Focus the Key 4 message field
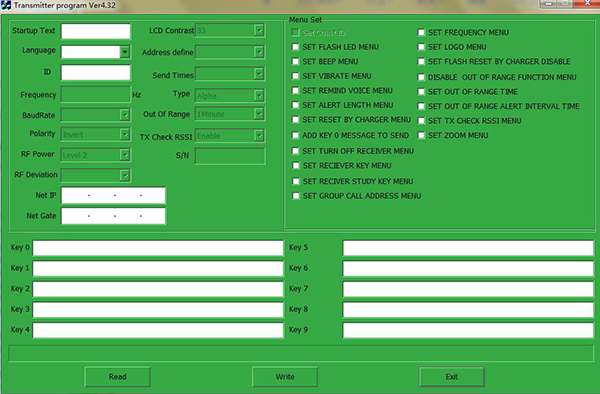Screen dimensions: 600x394 tap(158, 331)
